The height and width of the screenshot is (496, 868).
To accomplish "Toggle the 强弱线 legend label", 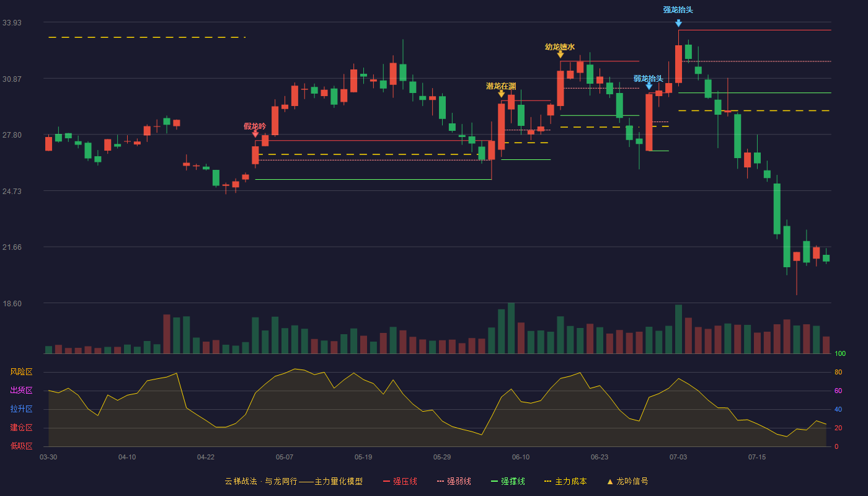I will 459,481.
